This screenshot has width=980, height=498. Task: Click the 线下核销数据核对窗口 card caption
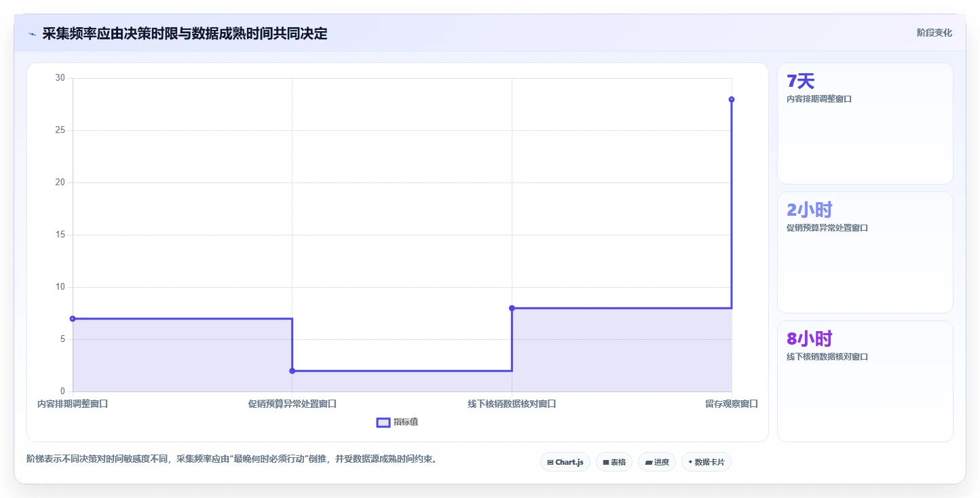click(x=827, y=357)
